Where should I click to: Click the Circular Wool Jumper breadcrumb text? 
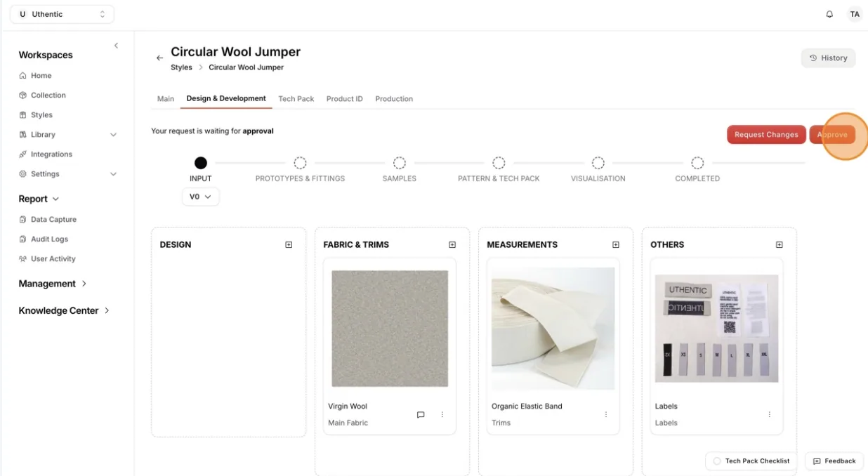[246, 67]
